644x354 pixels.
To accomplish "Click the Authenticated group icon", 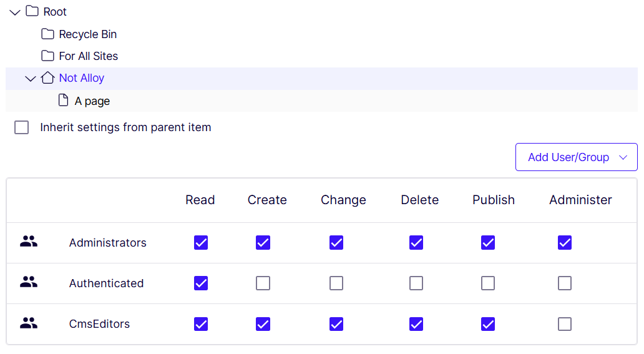I will point(29,283).
